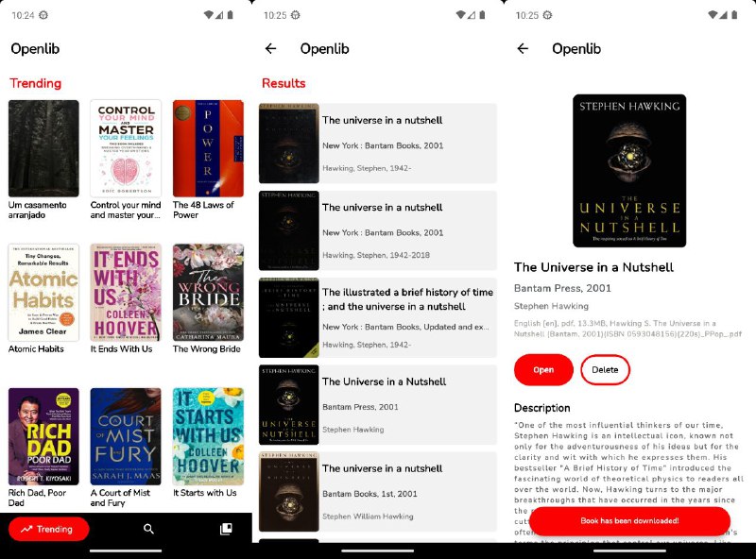This screenshot has width=756, height=559.
Task: Tap the Wi-Fi icon in the third status bar
Action: (x=713, y=15)
